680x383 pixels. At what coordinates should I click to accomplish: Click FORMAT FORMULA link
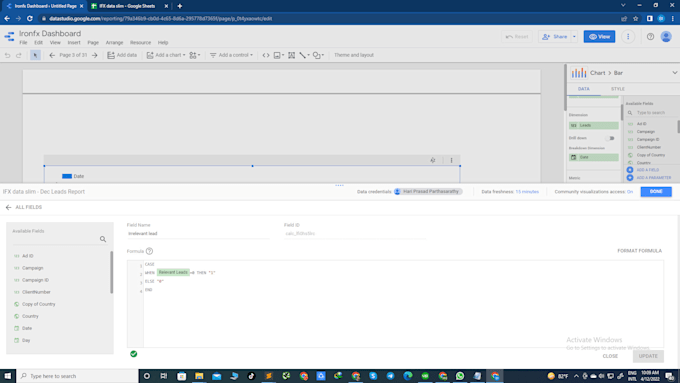(639, 251)
